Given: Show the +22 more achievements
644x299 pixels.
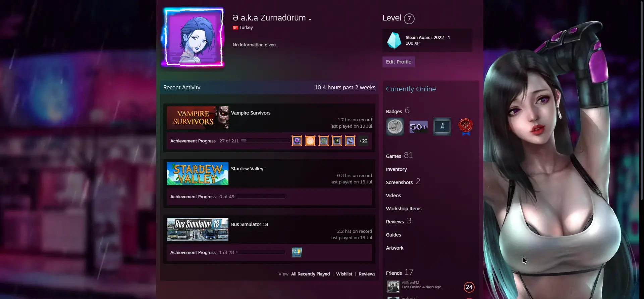Looking at the screenshot, I should pyautogui.click(x=363, y=141).
